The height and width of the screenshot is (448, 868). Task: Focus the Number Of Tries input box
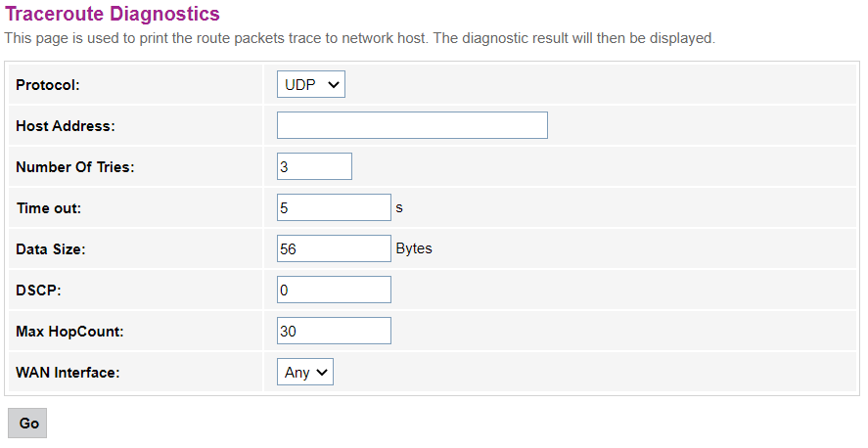[313, 166]
